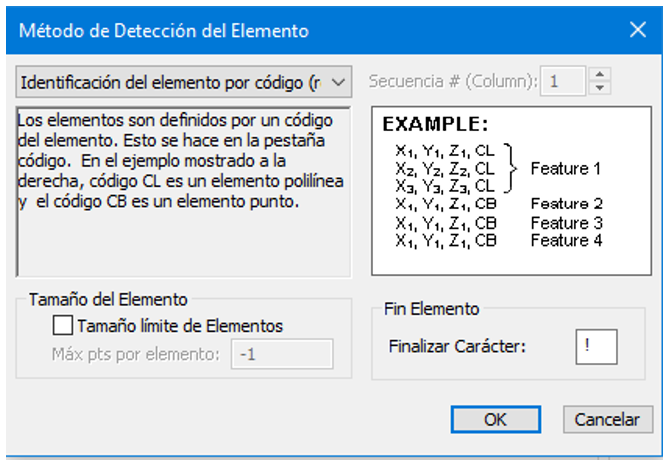Confirm with the OK button
The height and width of the screenshot is (466, 671).
(x=495, y=419)
